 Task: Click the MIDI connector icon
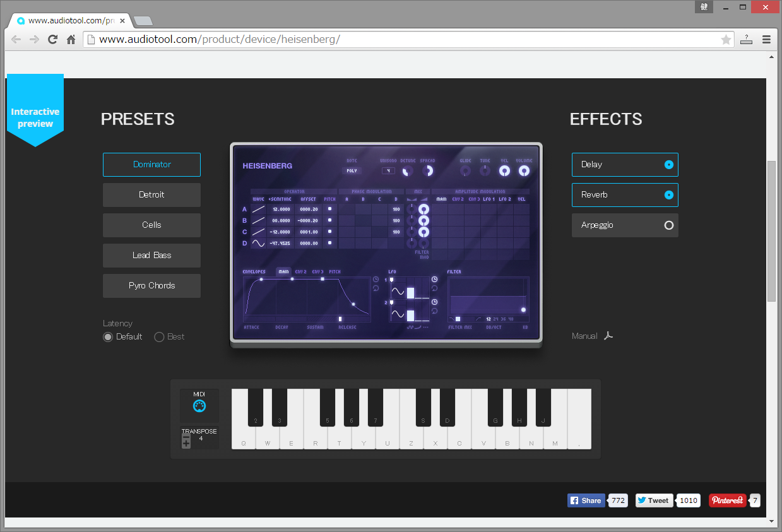tap(199, 406)
